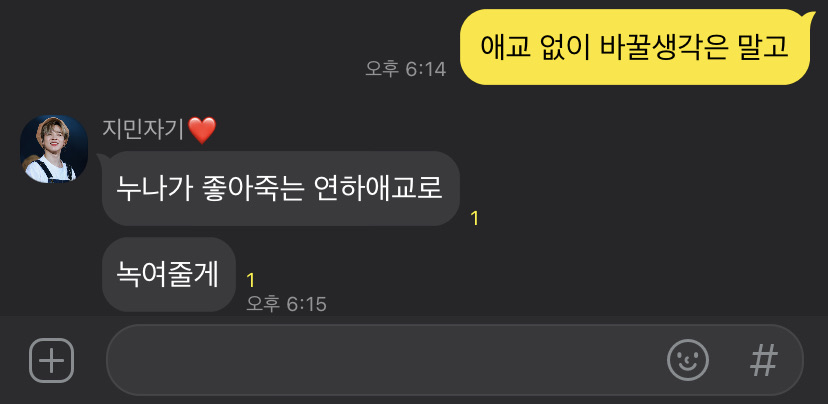Tap the 녹여줄게 message bubble
The width and height of the screenshot is (828, 404).
point(168,274)
